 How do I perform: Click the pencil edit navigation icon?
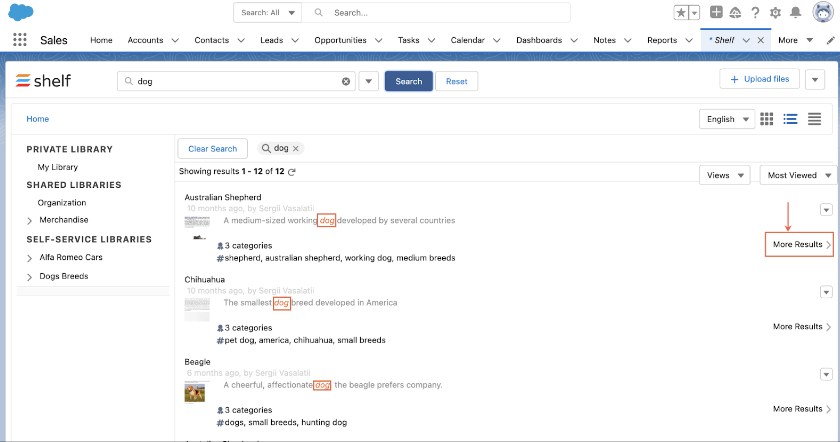(830, 40)
